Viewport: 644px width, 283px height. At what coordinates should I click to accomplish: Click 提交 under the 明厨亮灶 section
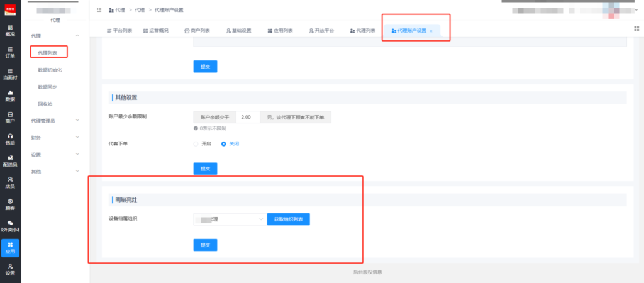(206, 245)
